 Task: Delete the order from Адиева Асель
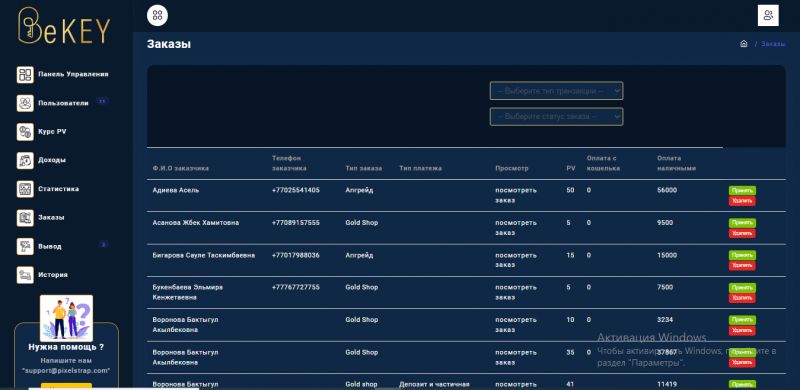point(742,201)
